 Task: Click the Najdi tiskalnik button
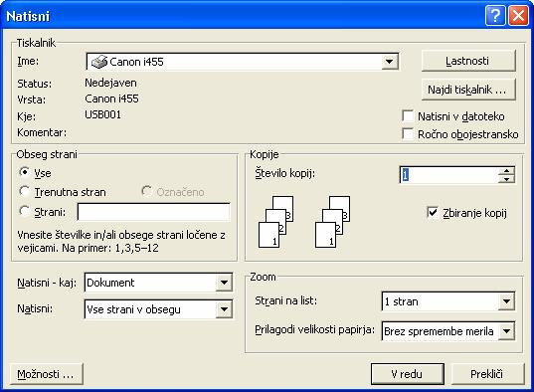(468, 90)
